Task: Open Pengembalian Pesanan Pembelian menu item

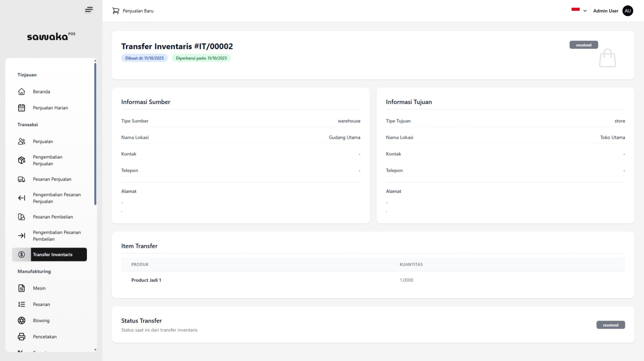Action: [x=56, y=236]
